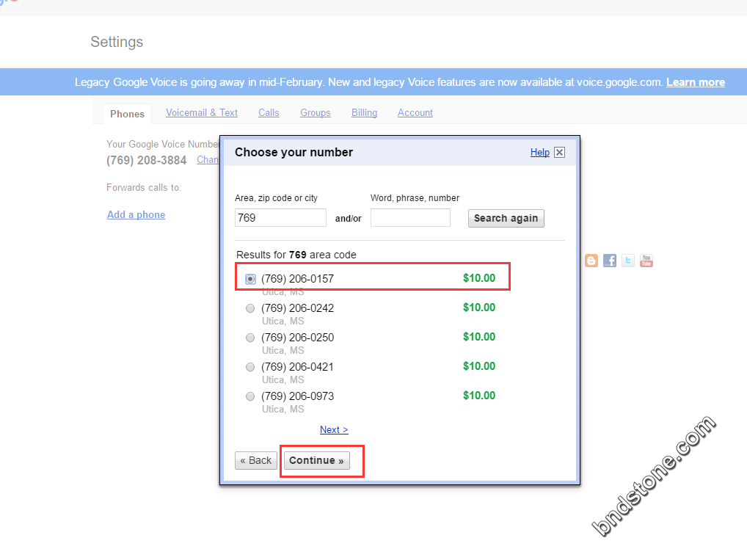This screenshot has height=560, width=747.
Task: Open the YouTube icon
Action: coord(646,261)
